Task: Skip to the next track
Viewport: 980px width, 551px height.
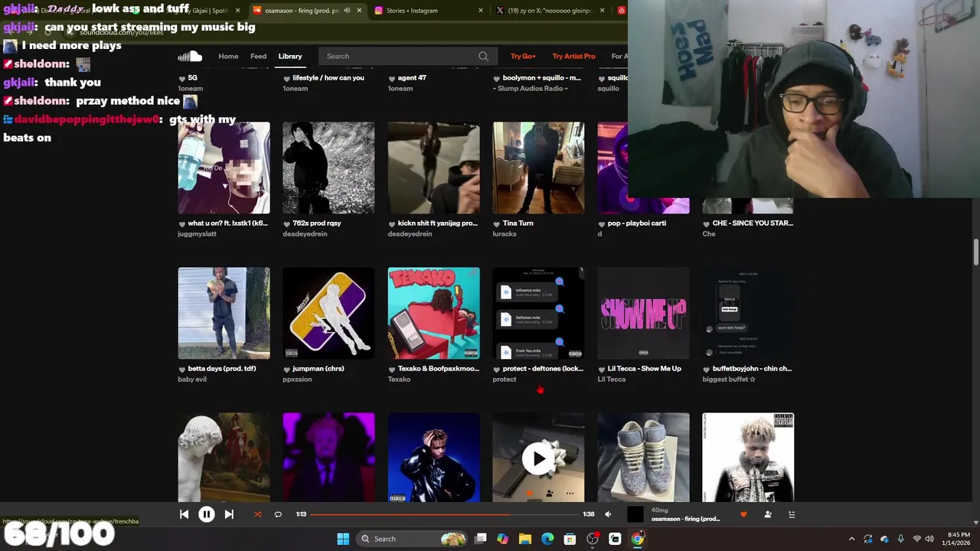Action: pos(229,515)
